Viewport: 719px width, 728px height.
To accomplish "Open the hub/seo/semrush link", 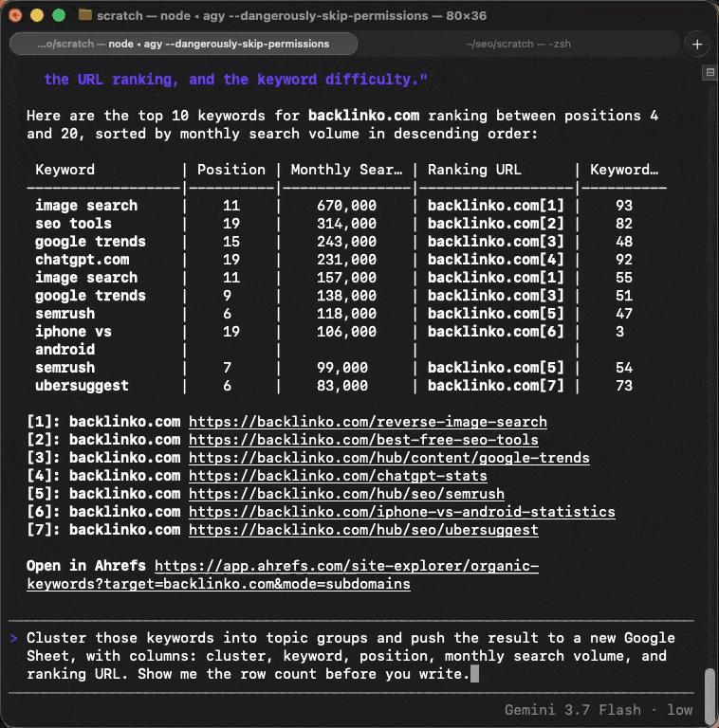I will tap(346, 494).
